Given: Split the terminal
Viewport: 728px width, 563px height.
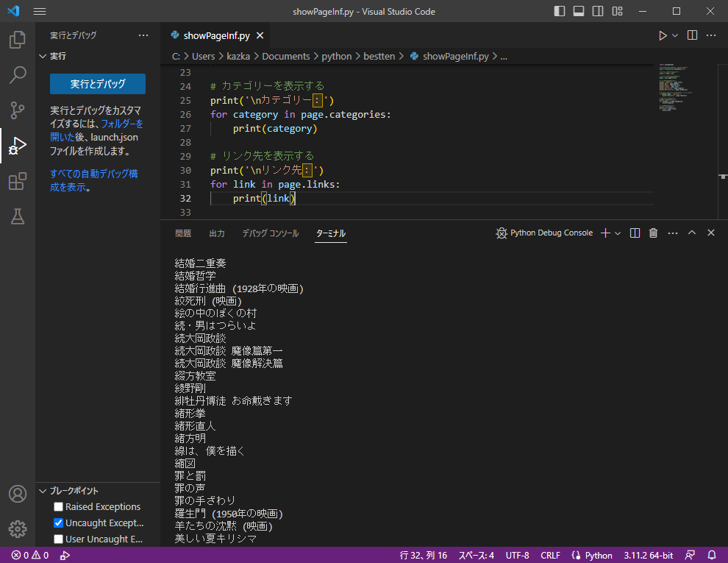Looking at the screenshot, I should tap(635, 233).
